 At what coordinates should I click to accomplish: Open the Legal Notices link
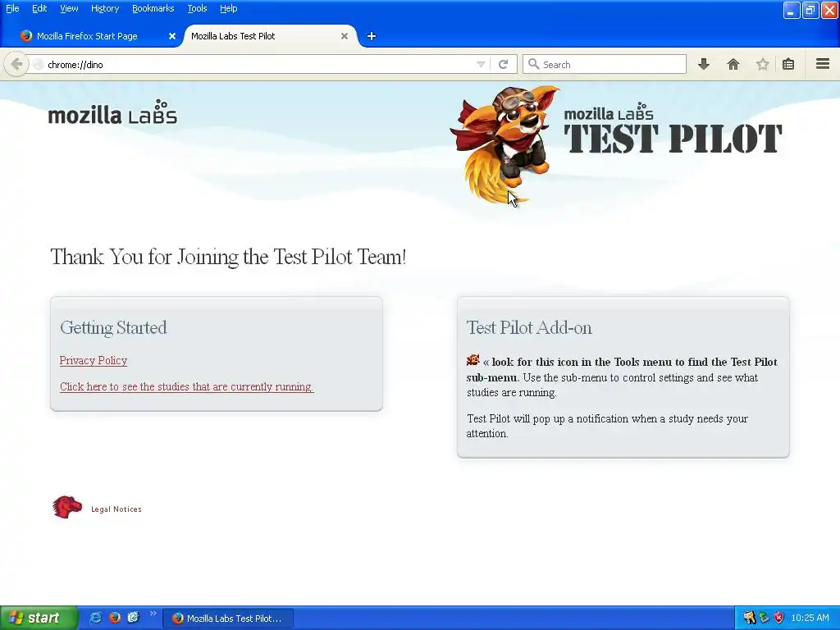tap(116, 509)
